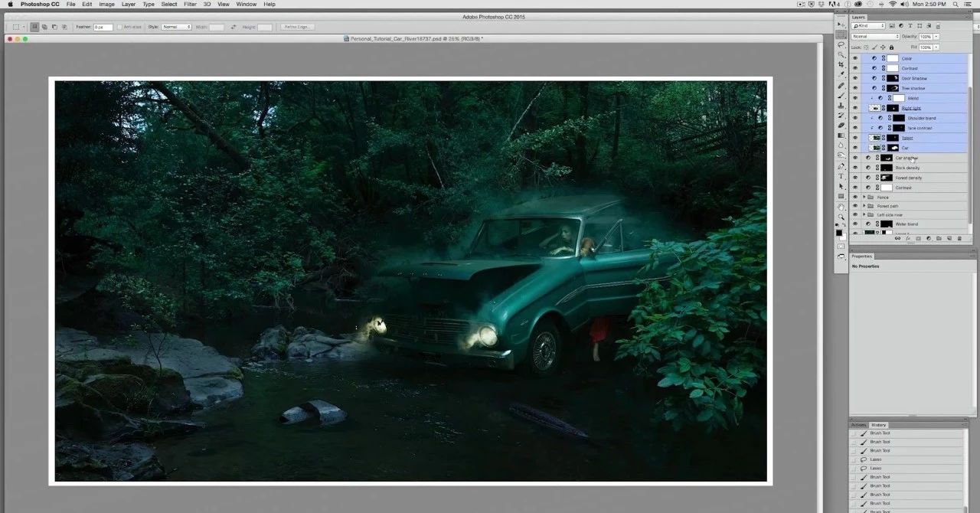Click Lock position icon
This screenshot has height=513, width=980.
click(883, 47)
